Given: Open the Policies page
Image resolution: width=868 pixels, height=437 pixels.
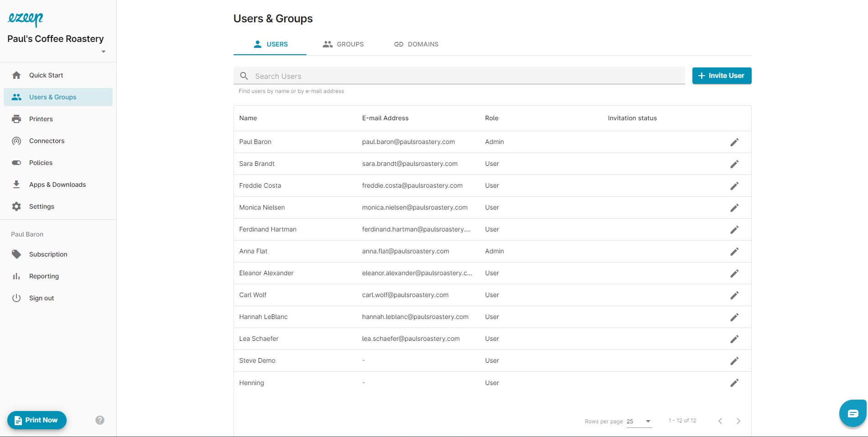Looking at the screenshot, I should (58, 163).
